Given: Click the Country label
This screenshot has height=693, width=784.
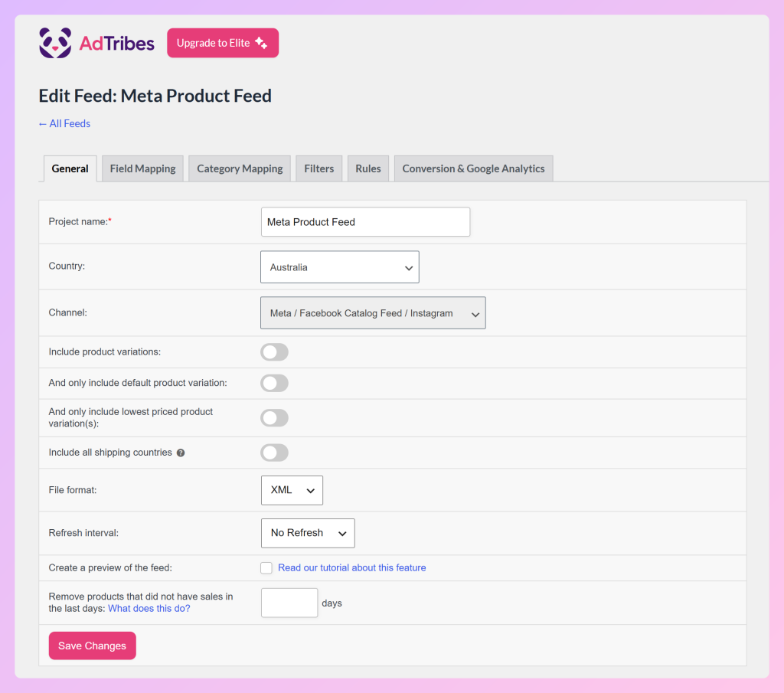Looking at the screenshot, I should pos(67,266).
